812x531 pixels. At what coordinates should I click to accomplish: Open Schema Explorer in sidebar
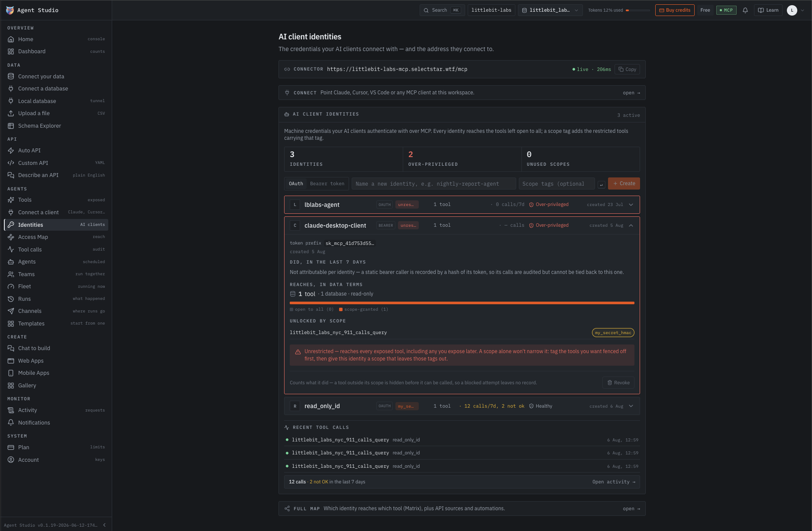pos(56,126)
